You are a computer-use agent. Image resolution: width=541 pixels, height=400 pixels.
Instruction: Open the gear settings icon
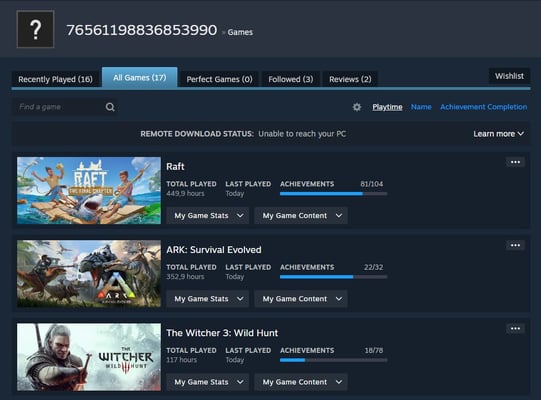pyautogui.click(x=357, y=107)
